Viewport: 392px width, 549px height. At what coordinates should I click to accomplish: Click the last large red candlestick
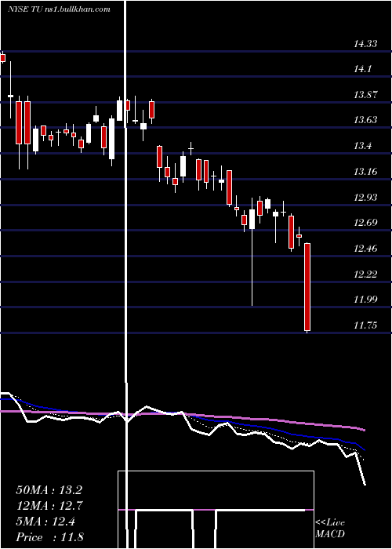coord(307,287)
